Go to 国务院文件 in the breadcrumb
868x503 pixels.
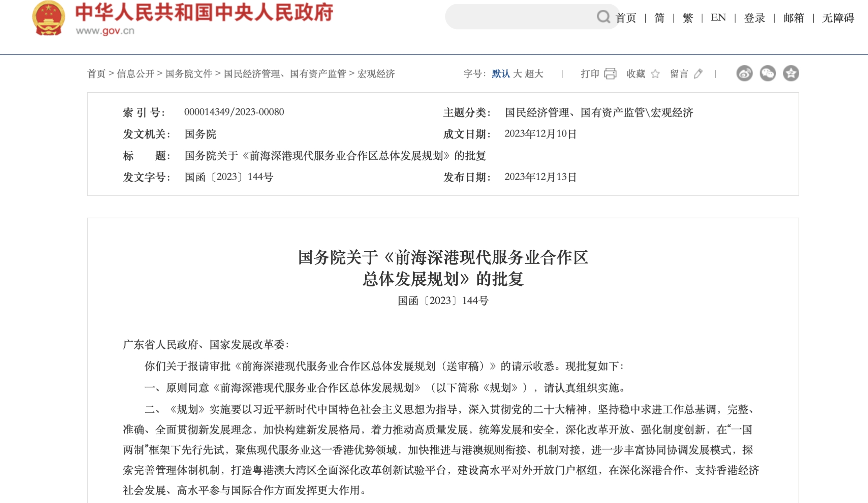click(x=189, y=74)
